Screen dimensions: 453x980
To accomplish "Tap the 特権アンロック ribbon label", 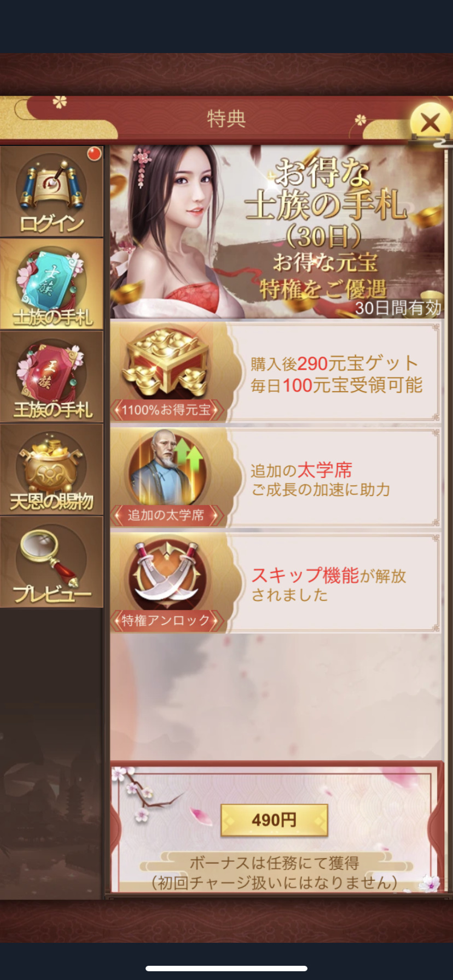I will pyautogui.click(x=166, y=620).
